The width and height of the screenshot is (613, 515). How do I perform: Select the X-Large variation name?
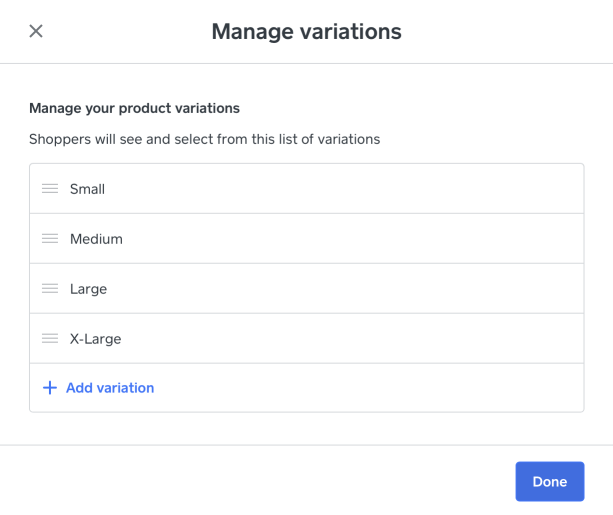click(95, 339)
